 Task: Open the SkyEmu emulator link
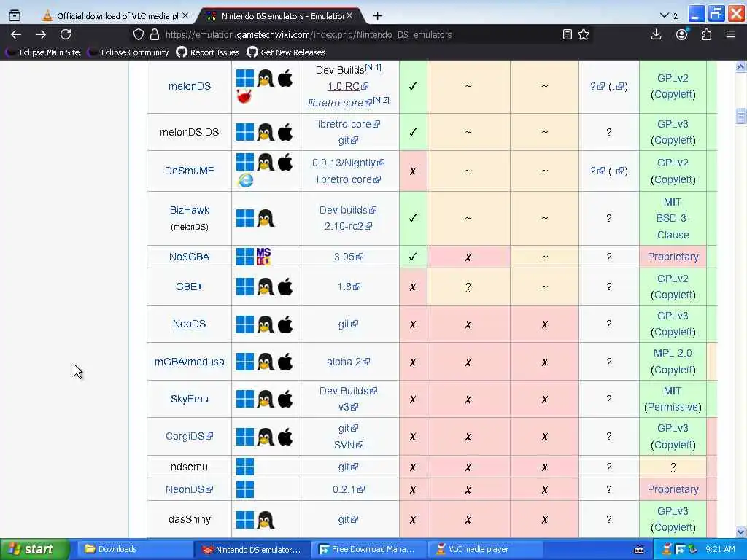tap(190, 399)
